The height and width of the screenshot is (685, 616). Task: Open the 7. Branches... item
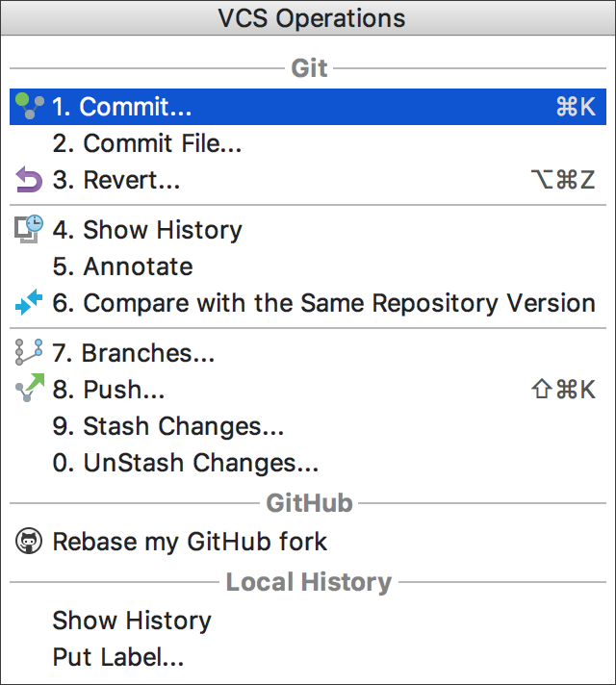pos(308,352)
